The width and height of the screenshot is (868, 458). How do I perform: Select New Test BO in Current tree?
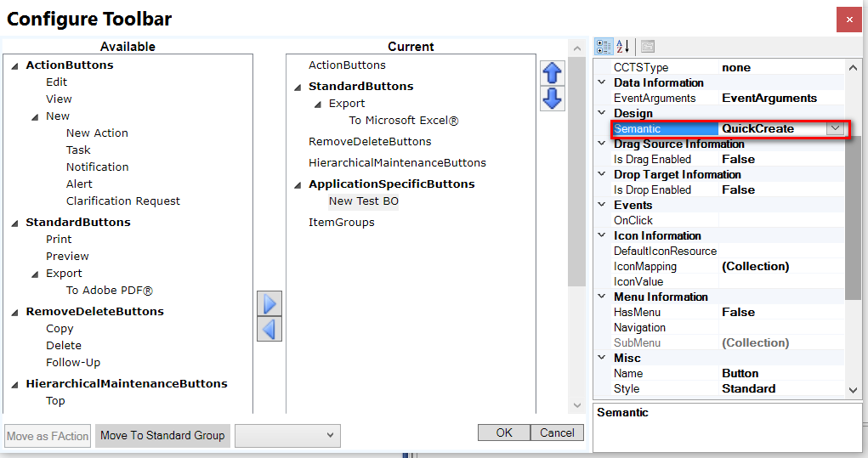tap(364, 201)
